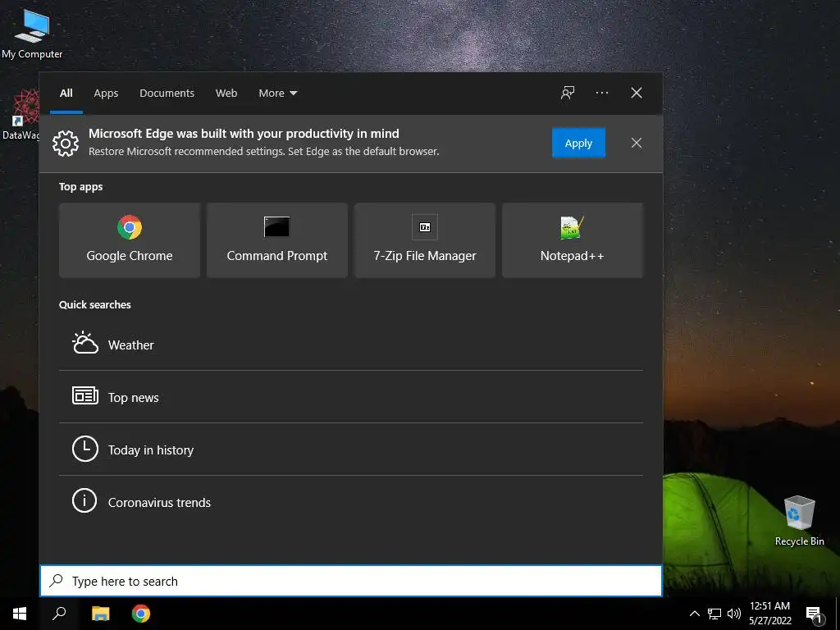Open Coronavirus trends quick search
Screen dimensions: 840x630
coord(351,502)
